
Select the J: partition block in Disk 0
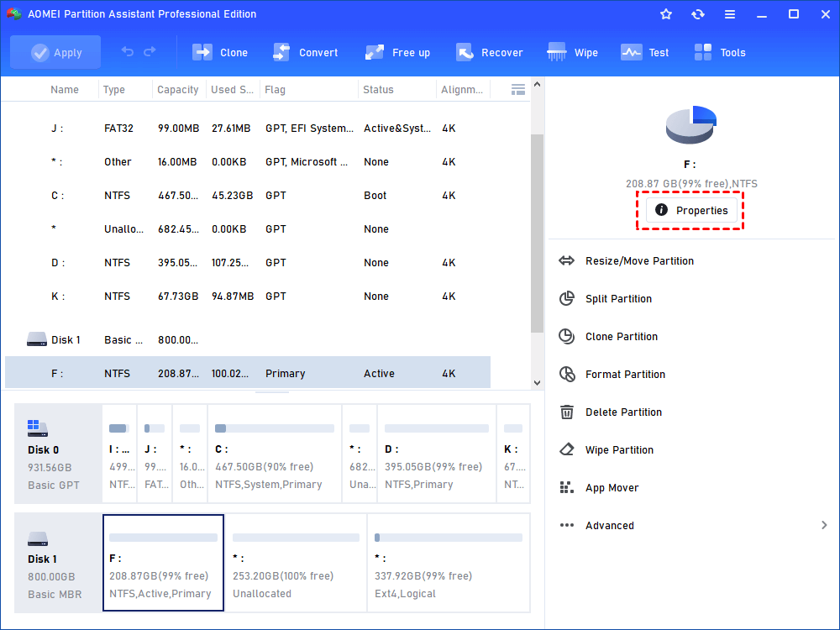point(155,454)
